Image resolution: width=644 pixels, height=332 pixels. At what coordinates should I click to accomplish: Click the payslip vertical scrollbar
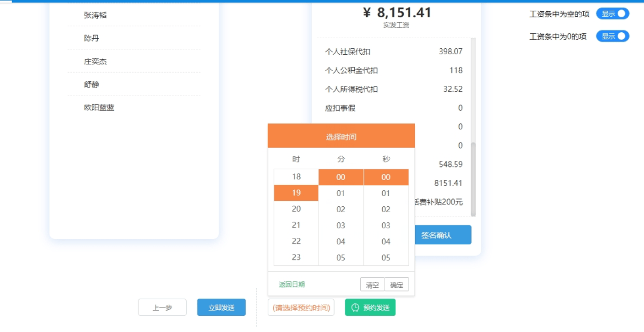(473, 179)
